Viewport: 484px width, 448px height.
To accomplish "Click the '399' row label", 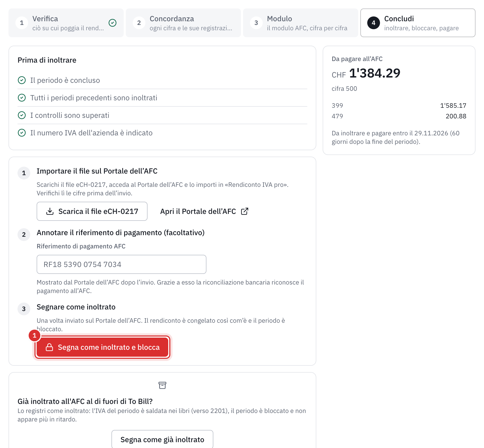I will pyautogui.click(x=337, y=106).
